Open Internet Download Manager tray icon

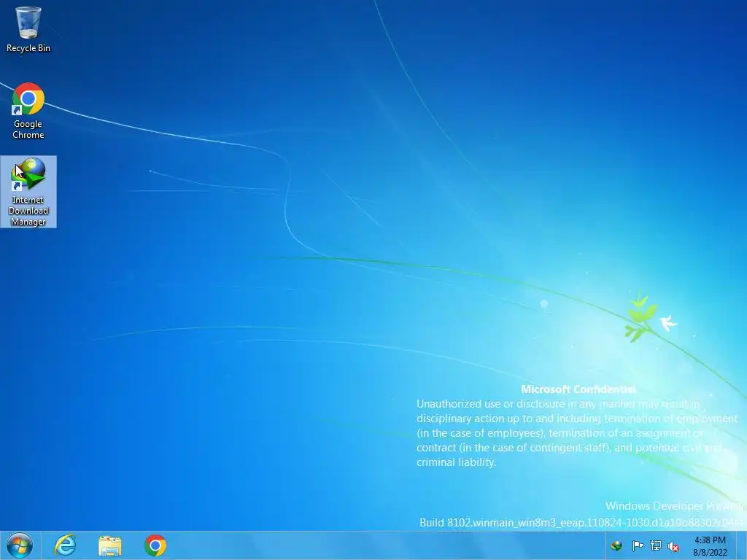point(616,545)
